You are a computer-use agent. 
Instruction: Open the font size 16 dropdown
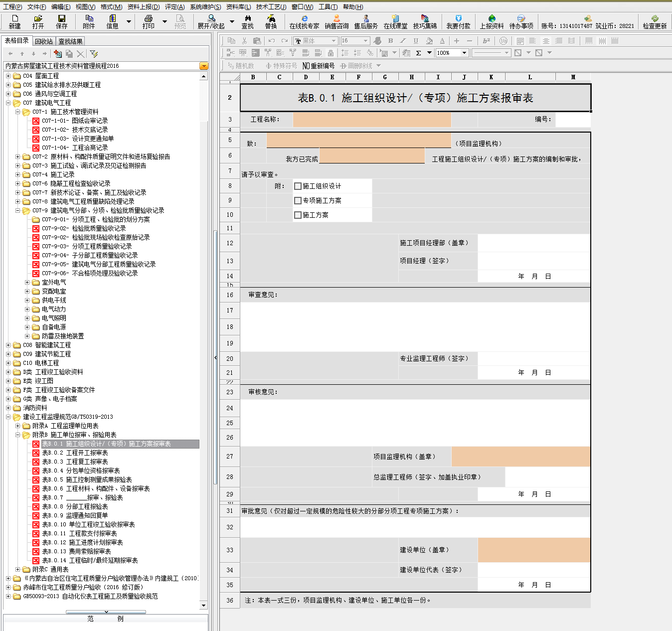pyautogui.click(x=365, y=41)
